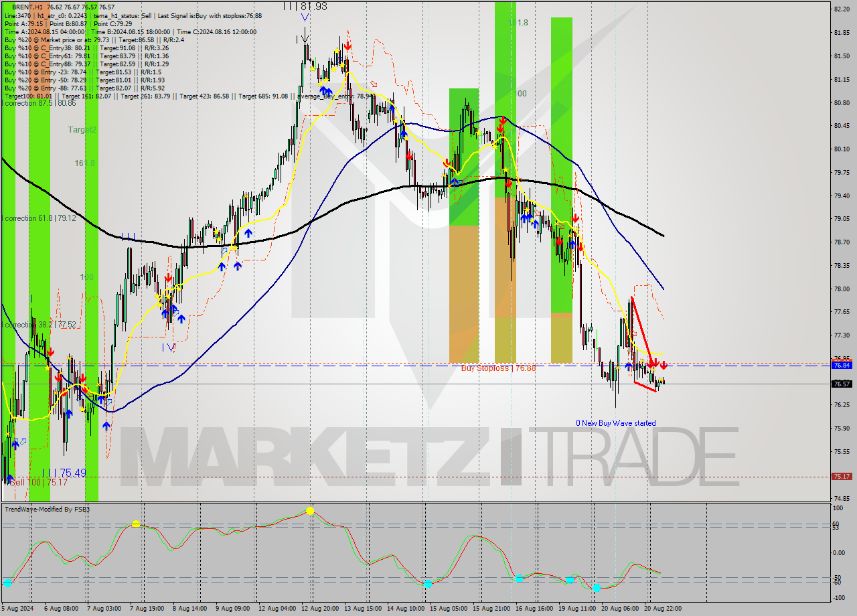Click the '20 Aug 22:00' time label
The image size is (857, 616).
[x=661, y=609]
